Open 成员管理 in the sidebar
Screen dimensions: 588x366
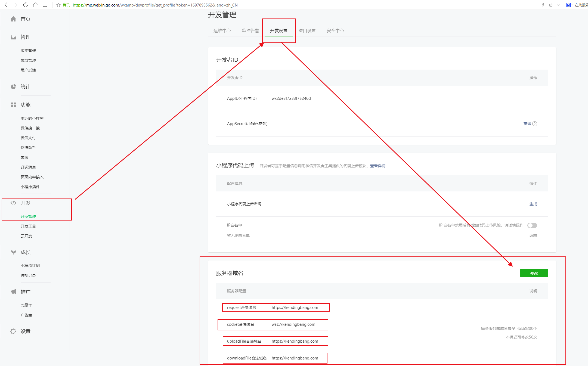pyautogui.click(x=28, y=60)
